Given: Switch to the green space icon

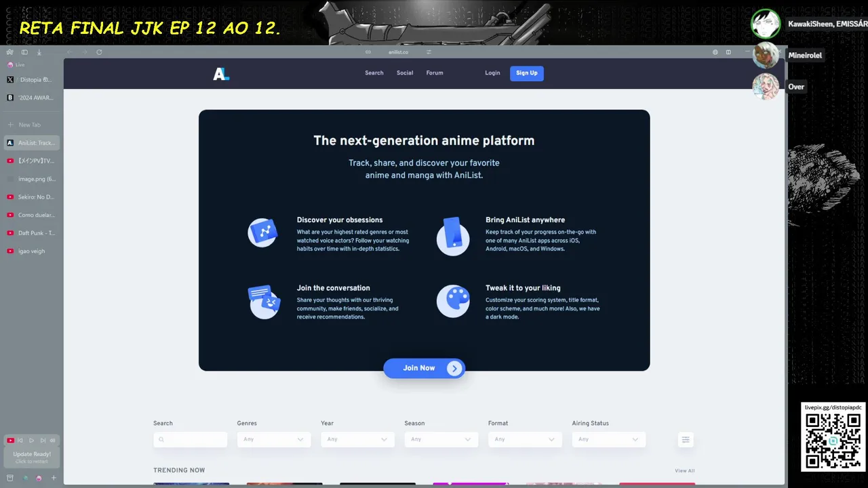Looking at the screenshot, I should pyautogui.click(x=26, y=478).
